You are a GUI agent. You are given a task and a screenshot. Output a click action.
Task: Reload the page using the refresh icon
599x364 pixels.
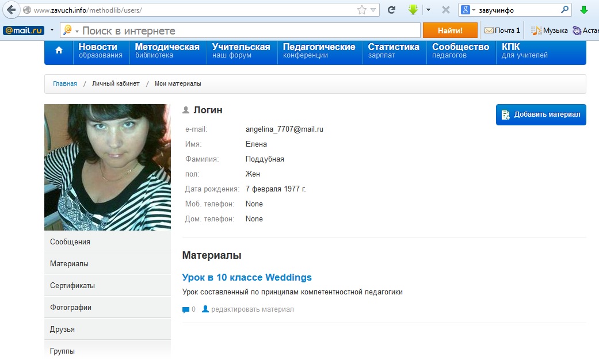click(391, 10)
